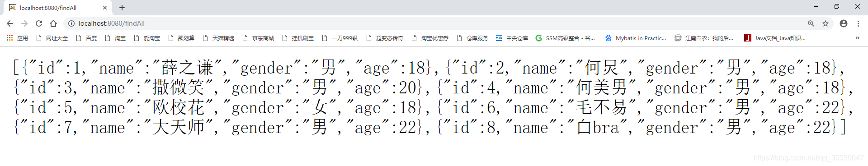
Task: Open the 网址大全 bookmark
Action: click(52, 38)
